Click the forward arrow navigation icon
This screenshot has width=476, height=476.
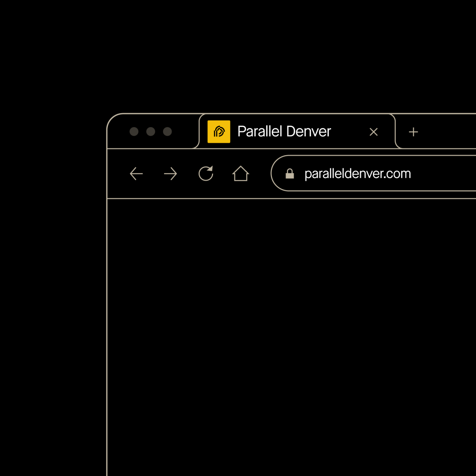(x=170, y=174)
